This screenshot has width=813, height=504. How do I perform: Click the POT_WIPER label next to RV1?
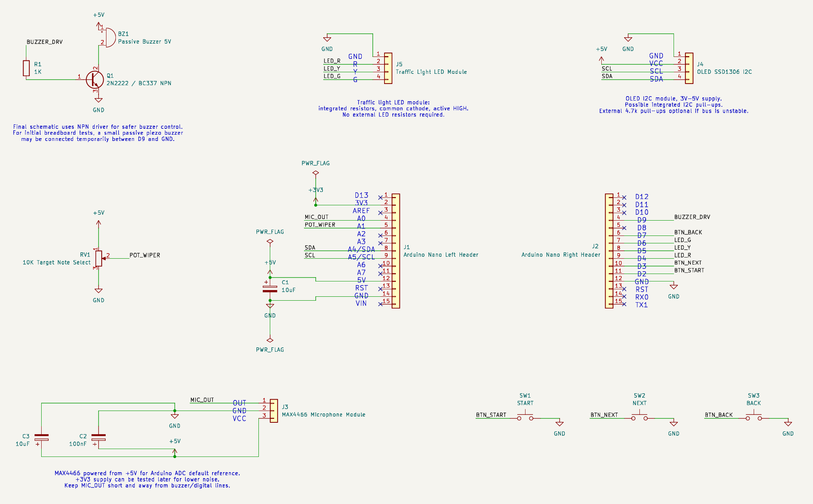tap(145, 255)
